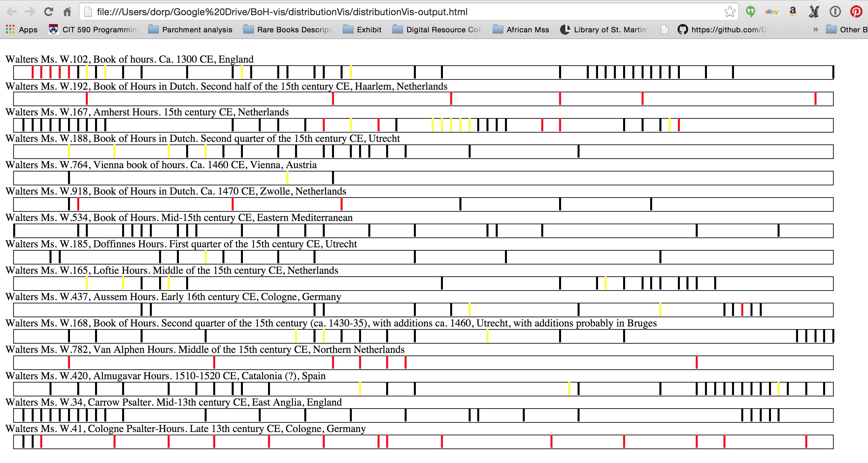Expand hidden bookmarks with the chevron
Viewport: 868px width, 463px height.
click(x=816, y=30)
